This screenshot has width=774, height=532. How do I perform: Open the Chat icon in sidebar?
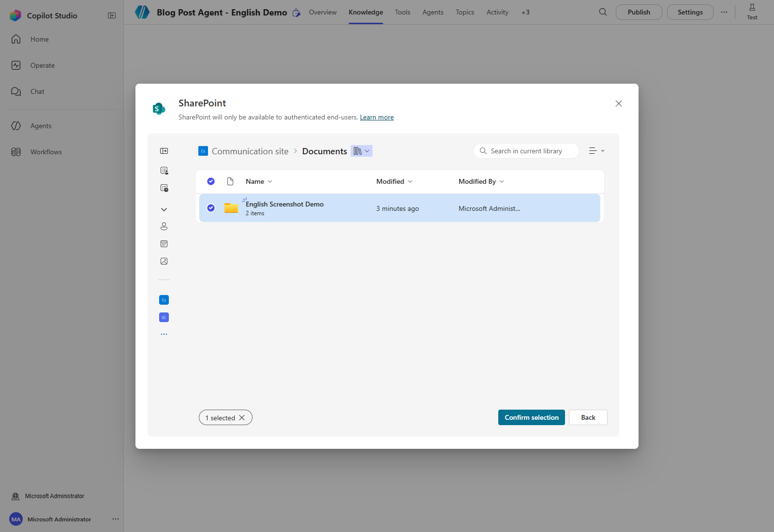point(16,91)
